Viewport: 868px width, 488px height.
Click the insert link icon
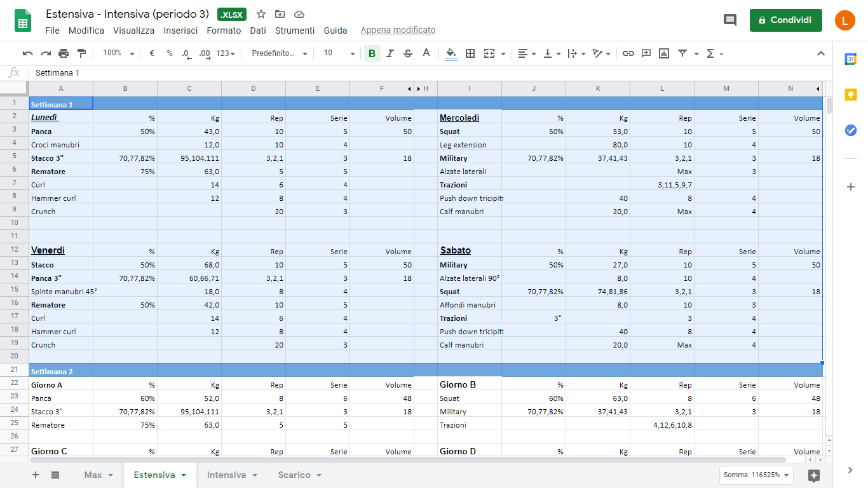point(628,53)
